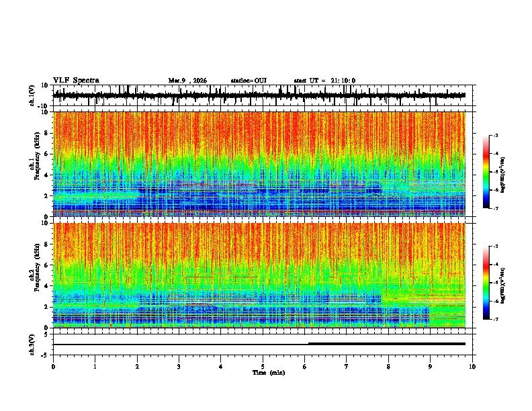Click the "6" kHz tick on ch.1 frequency axis
The image size is (532, 411).
[46, 154]
